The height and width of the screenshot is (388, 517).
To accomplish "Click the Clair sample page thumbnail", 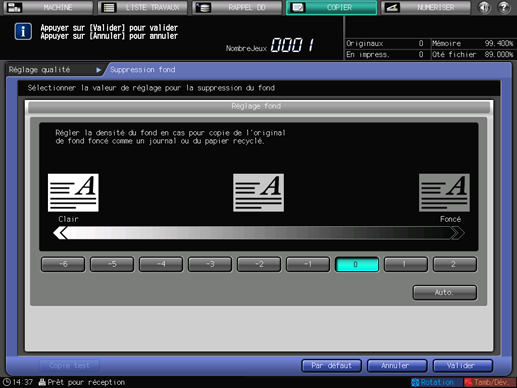I will tap(73, 192).
